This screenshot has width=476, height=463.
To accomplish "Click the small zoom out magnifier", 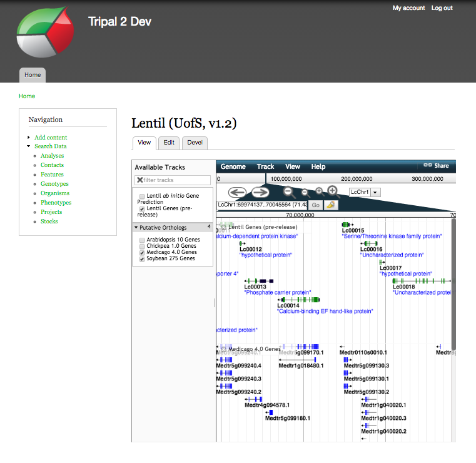I will click(x=305, y=193).
